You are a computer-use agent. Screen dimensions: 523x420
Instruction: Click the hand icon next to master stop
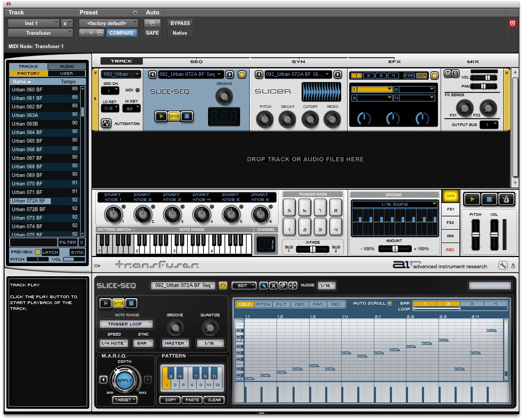point(506,199)
